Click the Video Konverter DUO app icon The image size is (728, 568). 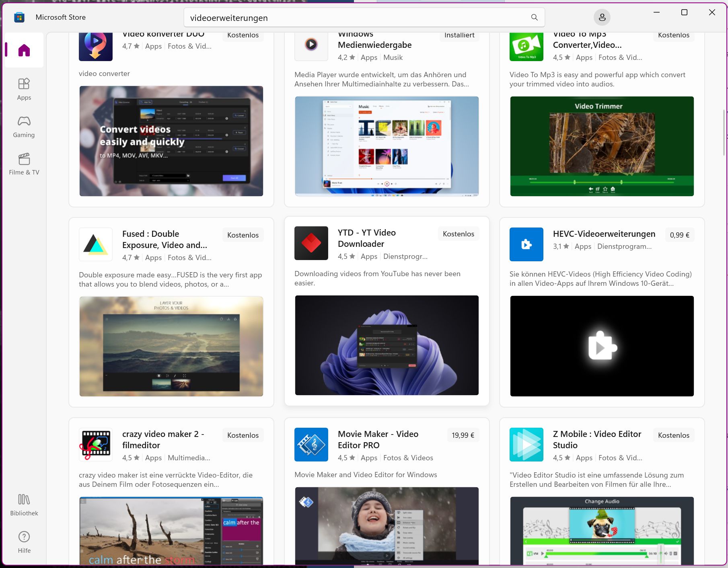(96, 46)
